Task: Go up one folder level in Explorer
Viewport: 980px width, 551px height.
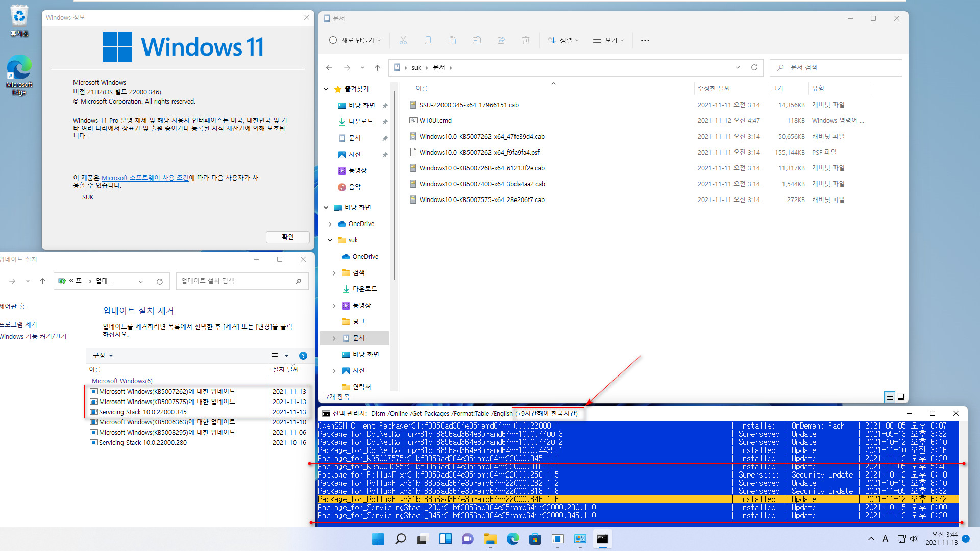Action: pyautogui.click(x=377, y=68)
